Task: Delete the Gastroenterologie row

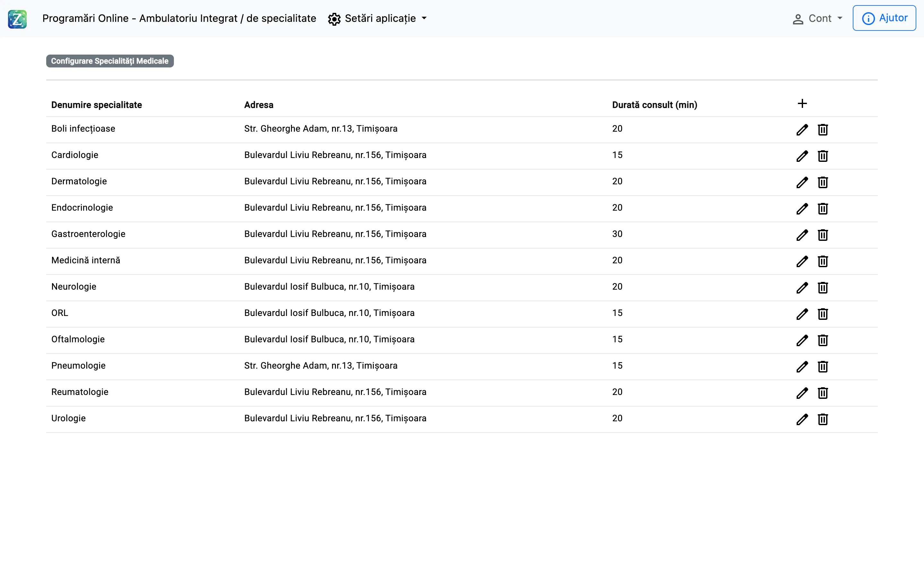Action: 823,235
